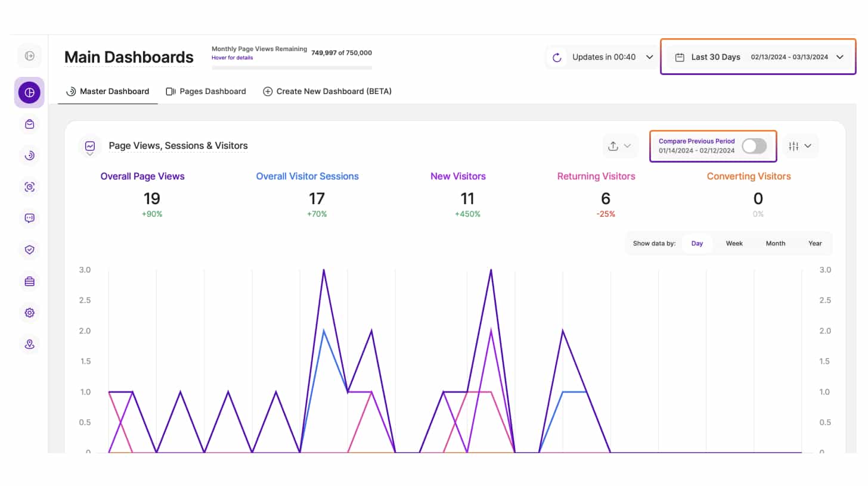Click the chat bubble sidebar icon
Image resolution: width=868 pixels, height=486 pixels.
click(29, 218)
